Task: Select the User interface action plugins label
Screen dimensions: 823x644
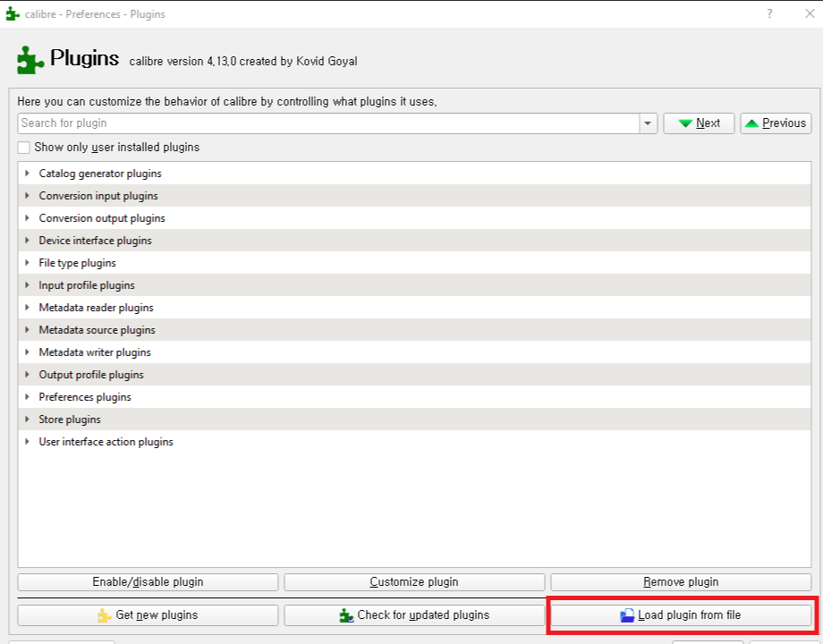Action: pos(106,442)
